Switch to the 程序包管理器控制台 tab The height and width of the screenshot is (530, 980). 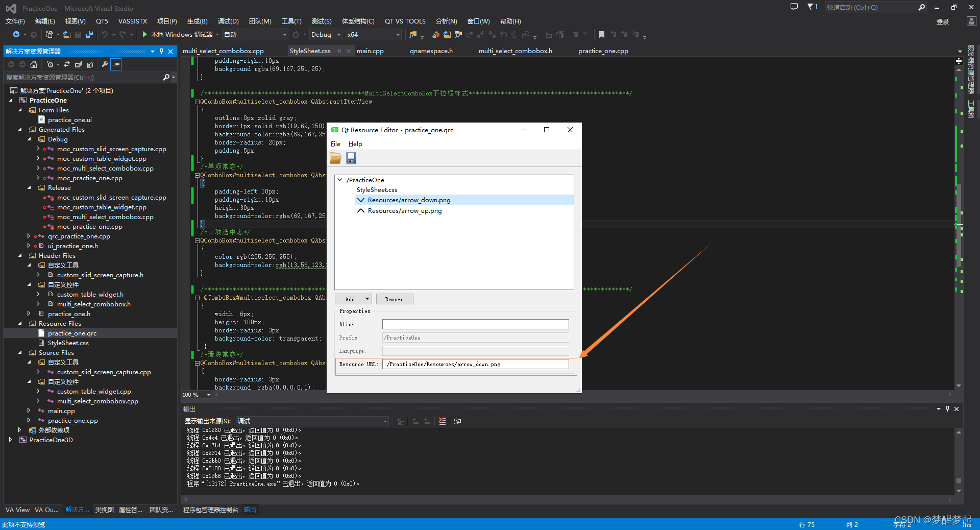point(211,510)
